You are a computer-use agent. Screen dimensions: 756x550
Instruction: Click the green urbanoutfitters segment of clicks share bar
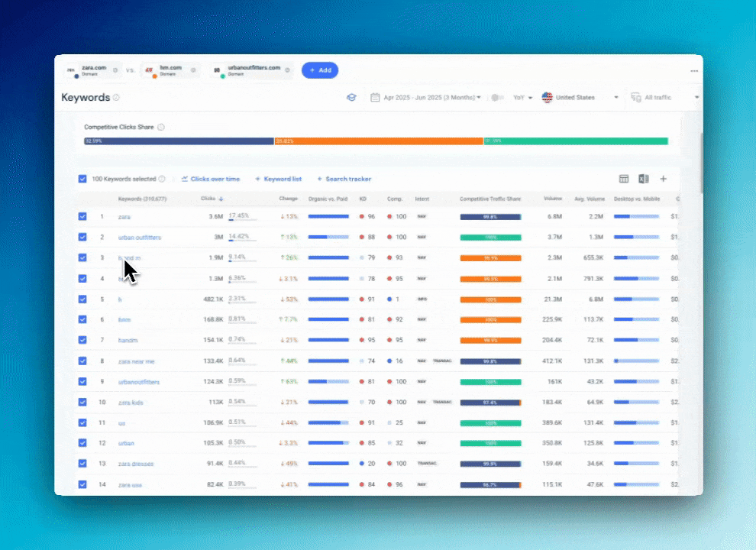576,141
